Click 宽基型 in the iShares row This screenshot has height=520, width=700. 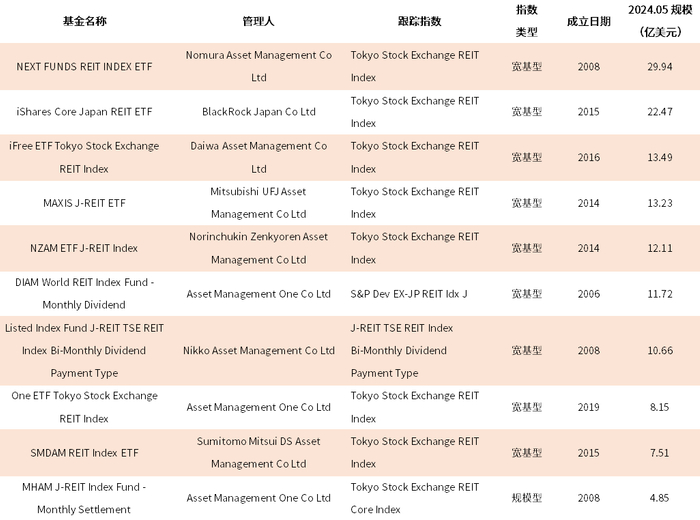[x=526, y=112]
